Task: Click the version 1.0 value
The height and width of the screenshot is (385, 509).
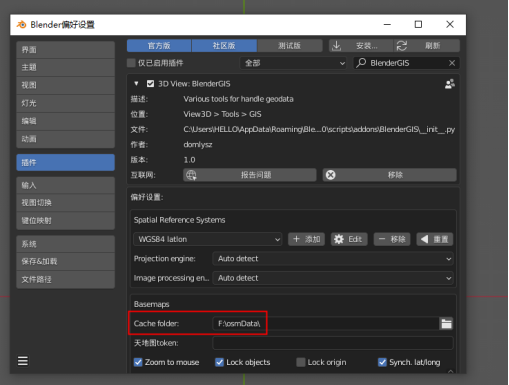Action: pos(189,160)
